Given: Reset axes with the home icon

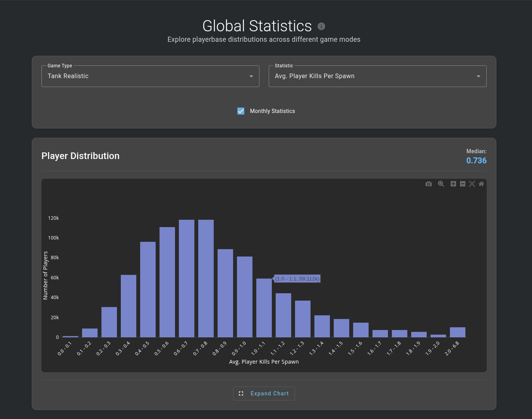Looking at the screenshot, I should (481, 184).
